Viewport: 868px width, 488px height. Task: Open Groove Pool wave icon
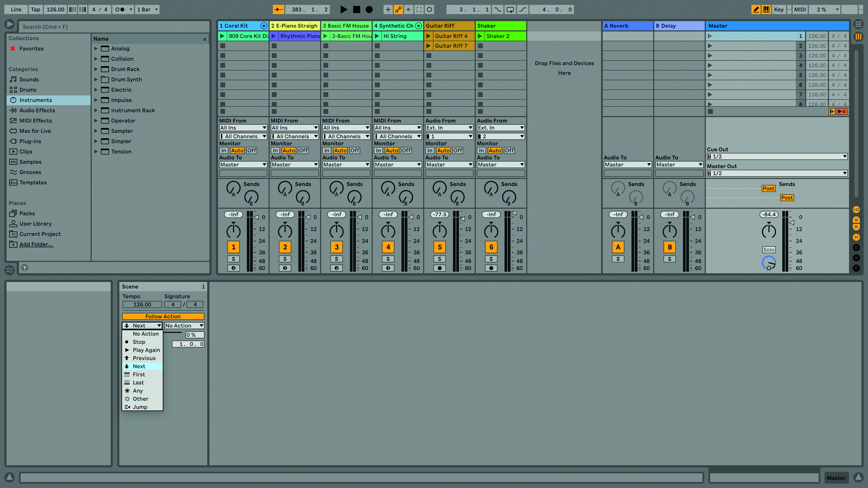[9, 270]
